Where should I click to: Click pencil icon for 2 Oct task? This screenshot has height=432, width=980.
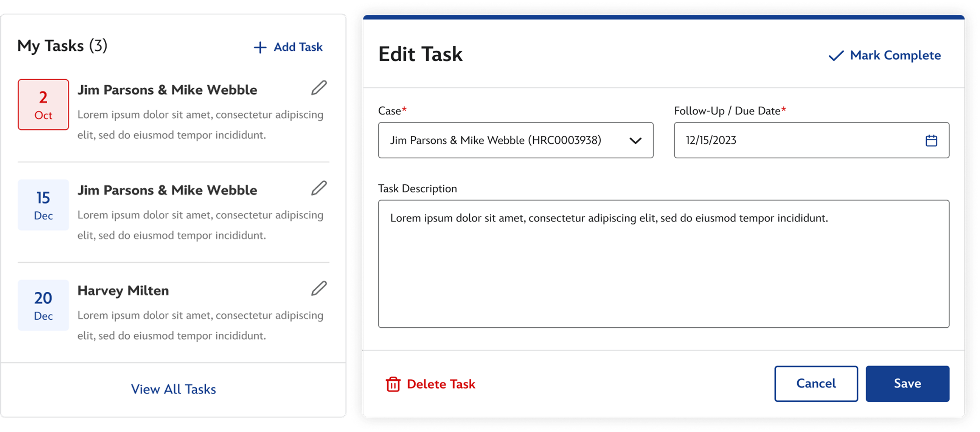tap(319, 88)
